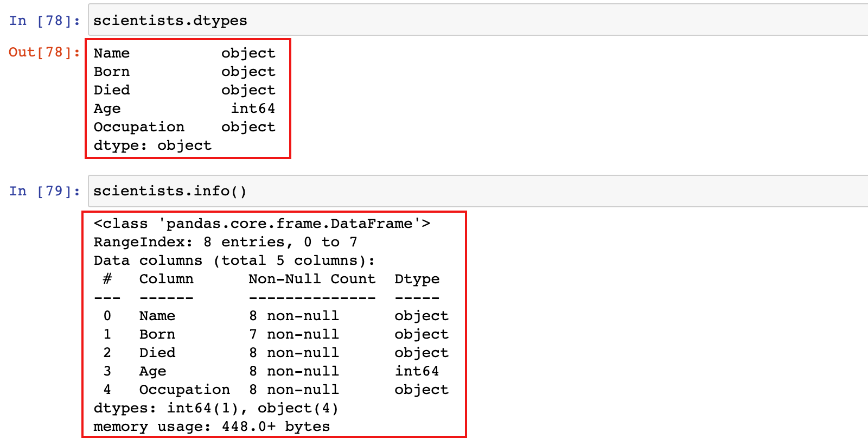Click the 'Name object' dtypes output row

(x=184, y=53)
